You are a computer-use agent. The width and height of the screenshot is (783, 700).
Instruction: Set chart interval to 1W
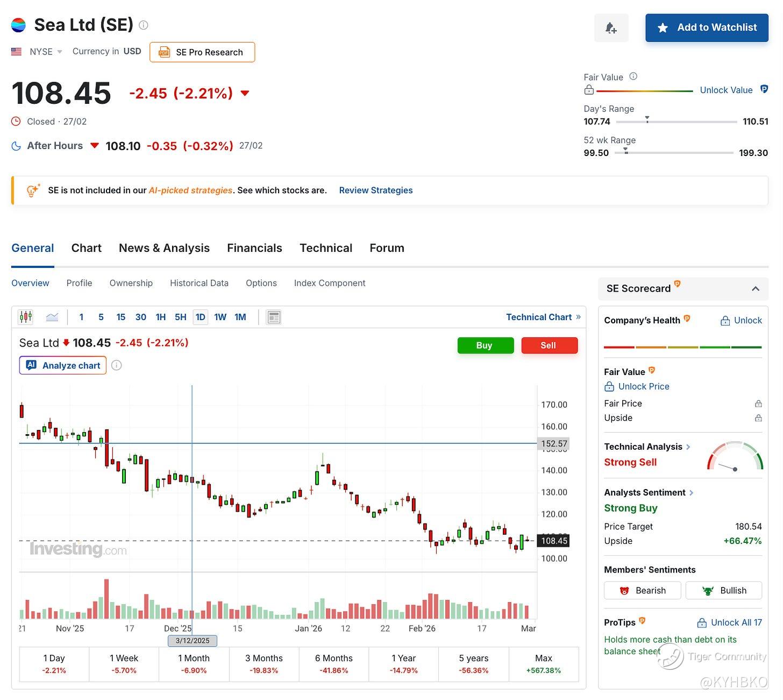click(220, 317)
